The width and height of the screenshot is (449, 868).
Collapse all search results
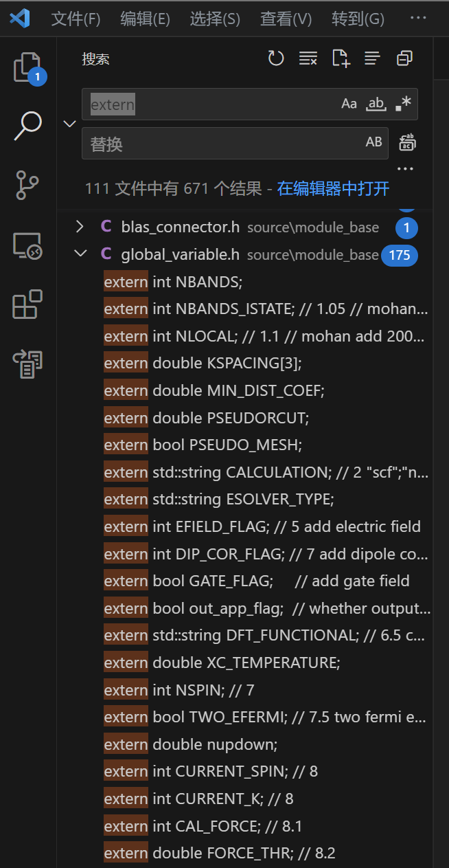[x=404, y=59]
